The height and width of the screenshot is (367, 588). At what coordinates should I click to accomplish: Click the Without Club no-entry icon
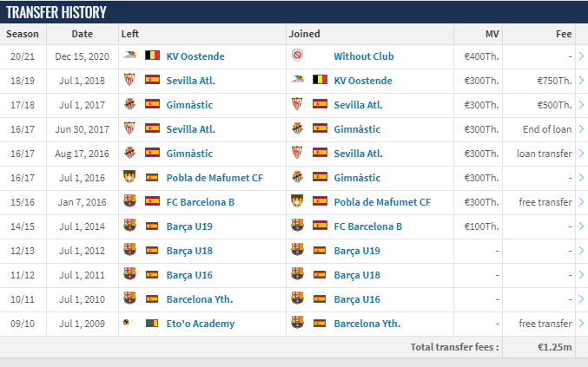297,56
